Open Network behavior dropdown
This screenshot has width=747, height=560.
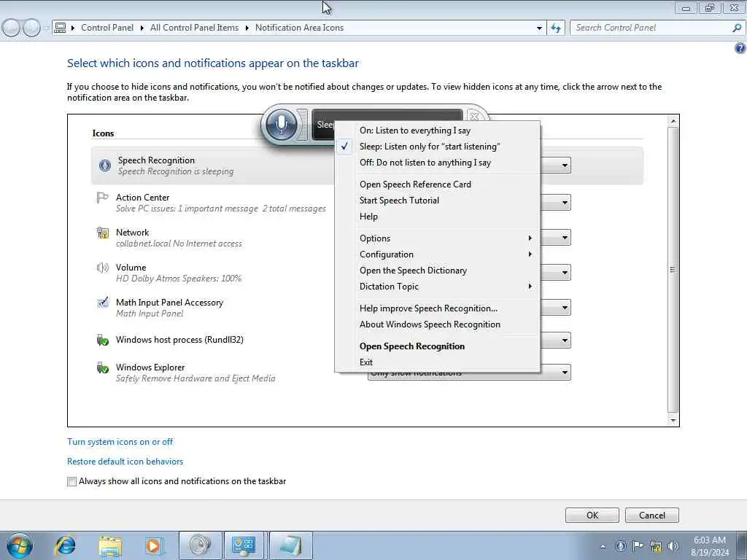[565, 237]
